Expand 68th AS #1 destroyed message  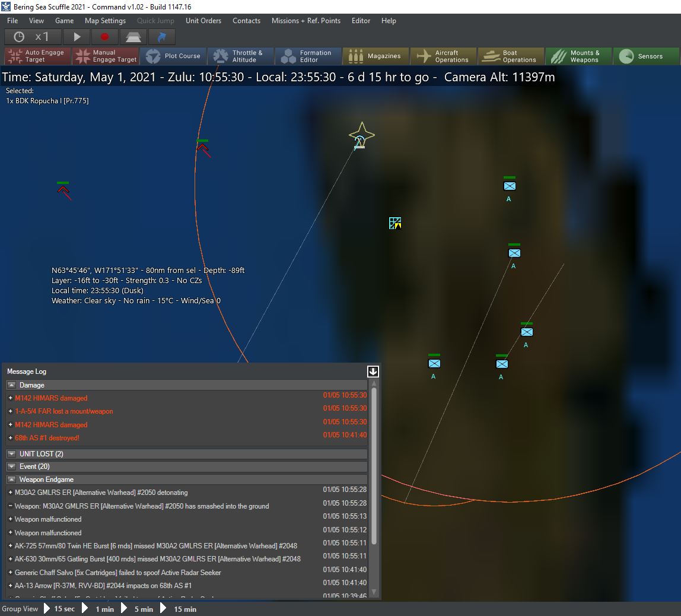pyautogui.click(x=11, y=438)
